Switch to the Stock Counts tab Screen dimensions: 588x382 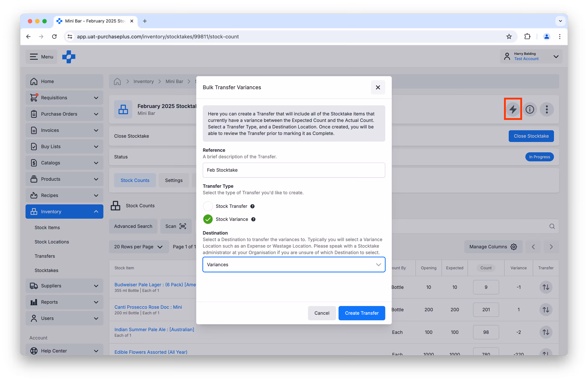[135, 180]
